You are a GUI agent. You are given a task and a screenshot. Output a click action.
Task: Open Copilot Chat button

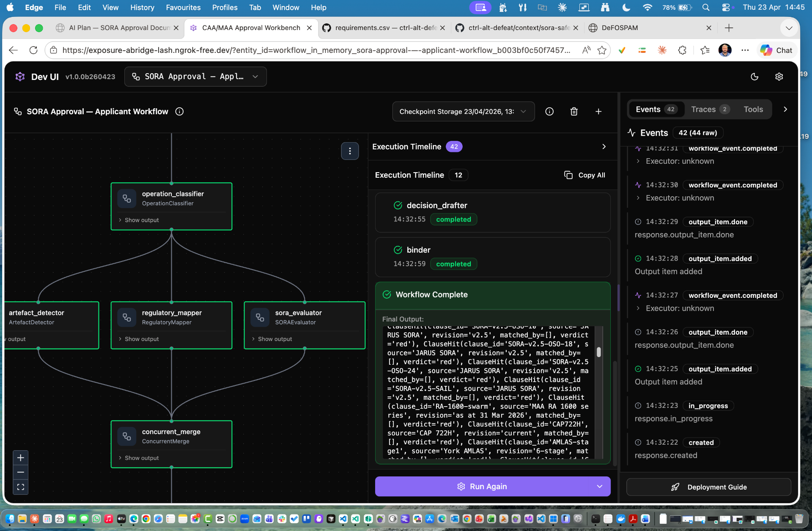(x=776, y=50)
